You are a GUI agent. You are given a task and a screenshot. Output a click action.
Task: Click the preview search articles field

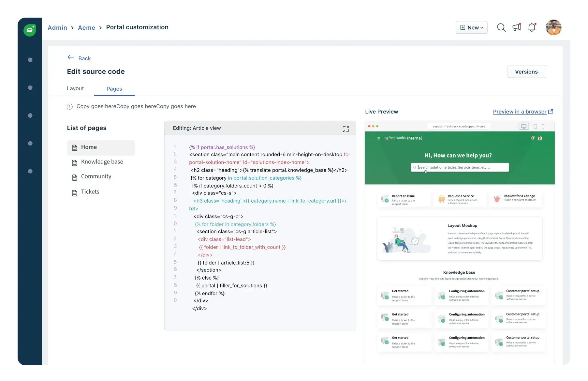(x=460, y=167)
